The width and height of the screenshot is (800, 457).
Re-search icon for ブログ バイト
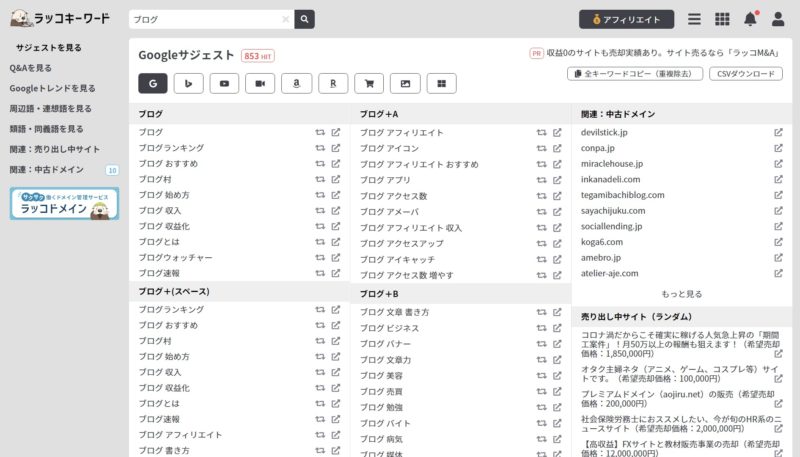[x=541, y=423]
